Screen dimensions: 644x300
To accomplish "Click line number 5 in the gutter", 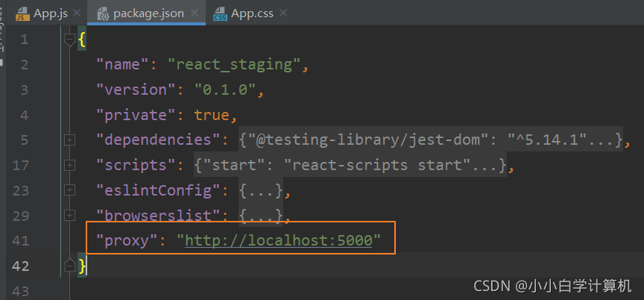I will (x=25, y=140).
